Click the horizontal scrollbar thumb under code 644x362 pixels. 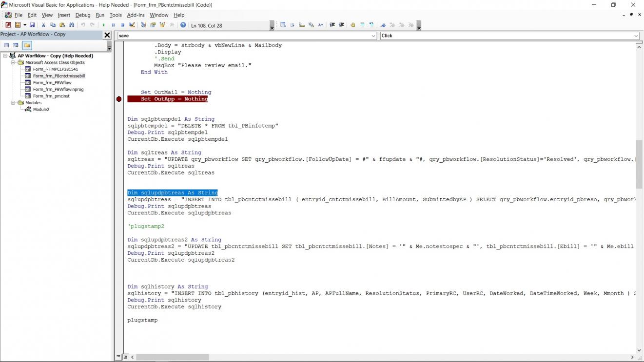click(172, 357)
